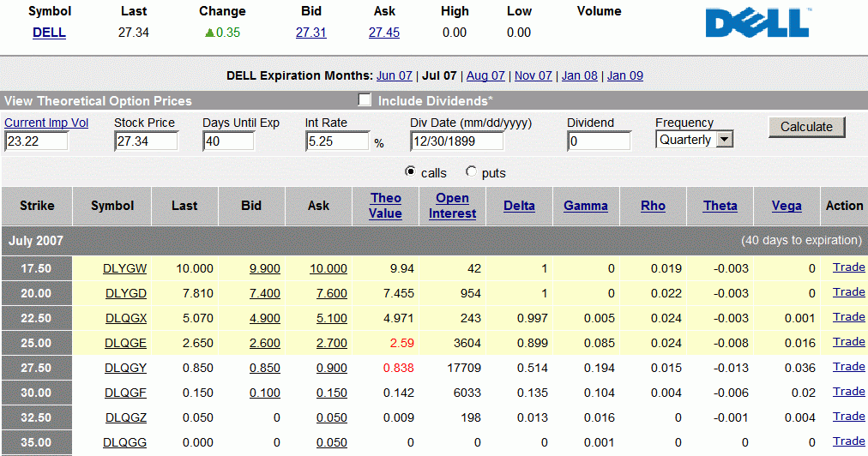
Task: Click the 10.000 ask for DLYGW
Action: [329, 268]
